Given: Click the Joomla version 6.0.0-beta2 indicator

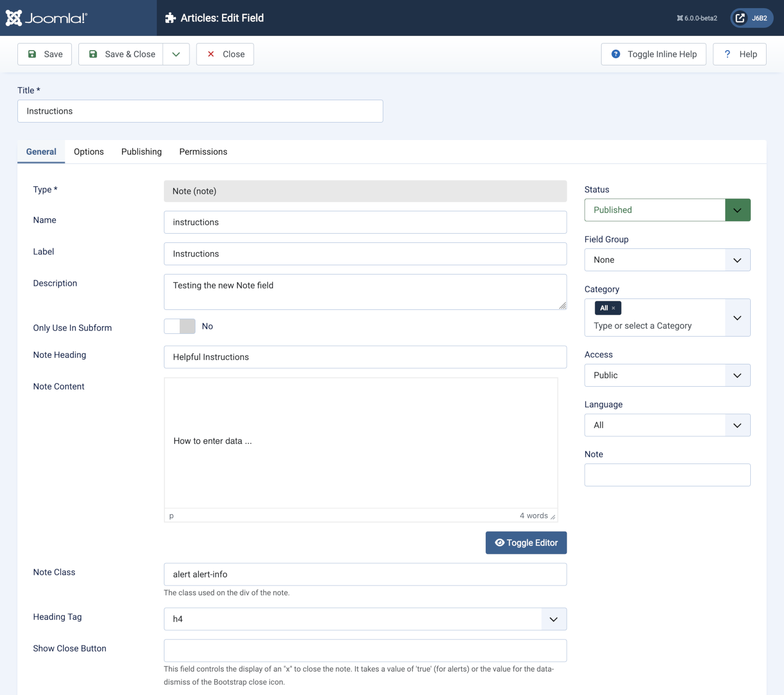Looking at the screenshot, I should [x=697, y=18].
